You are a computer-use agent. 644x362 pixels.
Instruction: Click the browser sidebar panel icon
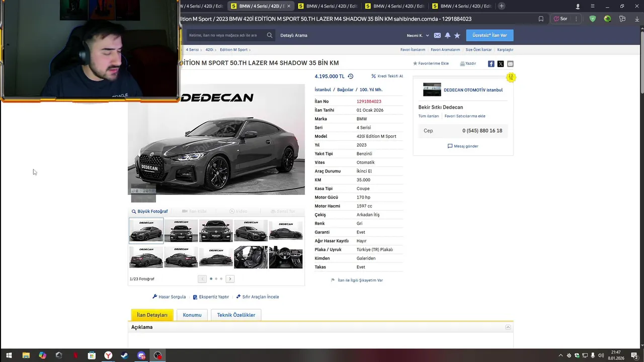622,19
